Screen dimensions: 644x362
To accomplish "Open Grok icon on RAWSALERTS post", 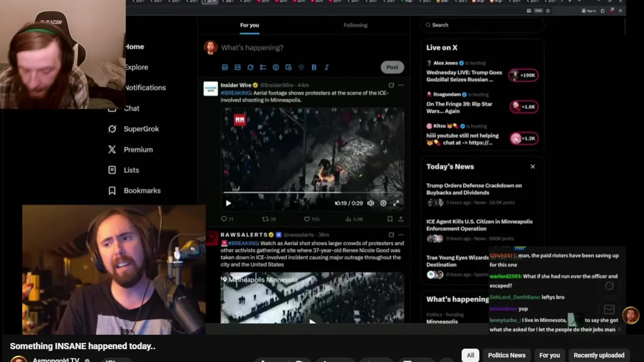I will pyautogui.click(x=391, y=235).
